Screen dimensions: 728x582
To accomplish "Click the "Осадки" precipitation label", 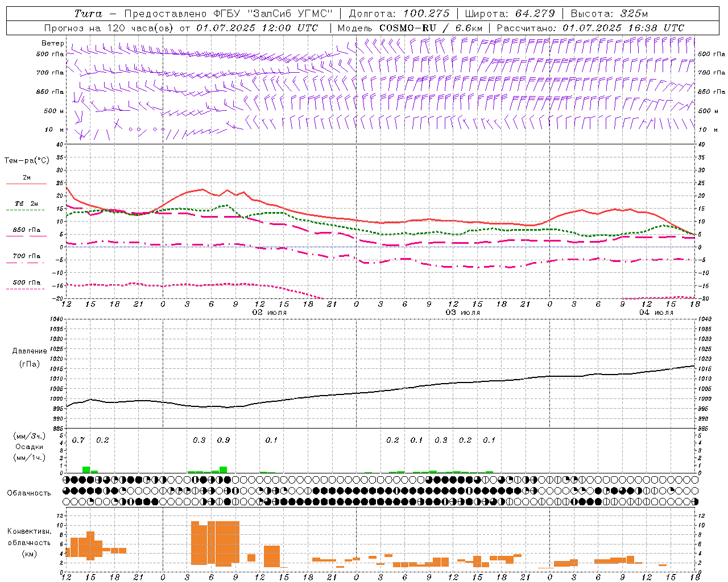I will (x=29, y=447).
